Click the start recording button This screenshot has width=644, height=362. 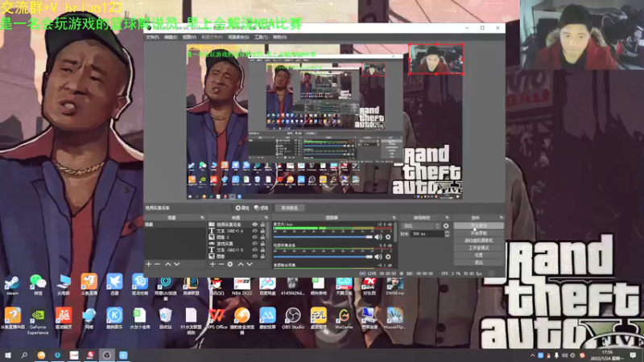tap(478, 233)
